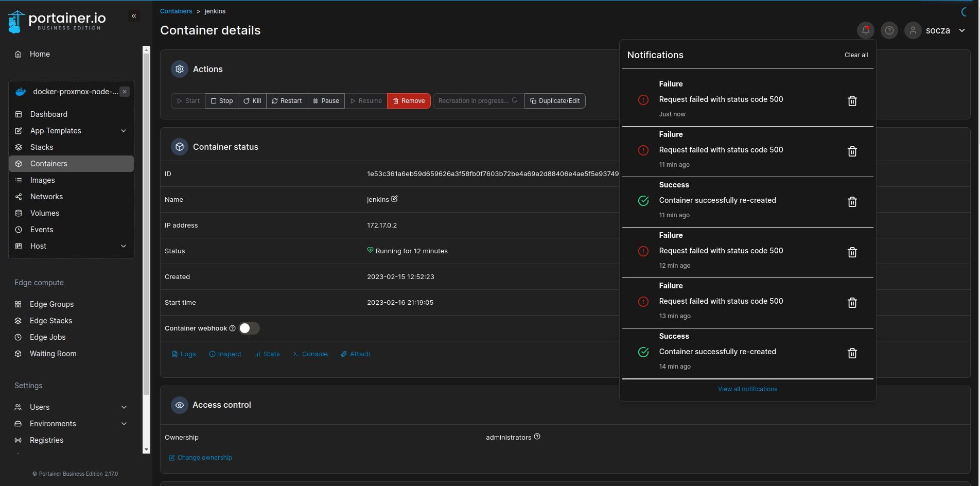Click the help question mark icon
This screenshot has width=980, height=486.
889,30
